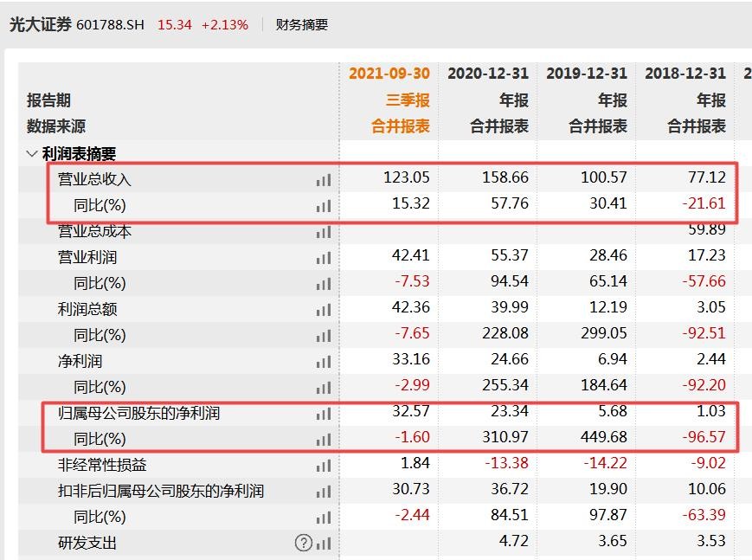The height and width of the screenshot is (560, 752).
Task: Click revenue value 123.05
Action: pyautogui.click(x=407, y=177)
